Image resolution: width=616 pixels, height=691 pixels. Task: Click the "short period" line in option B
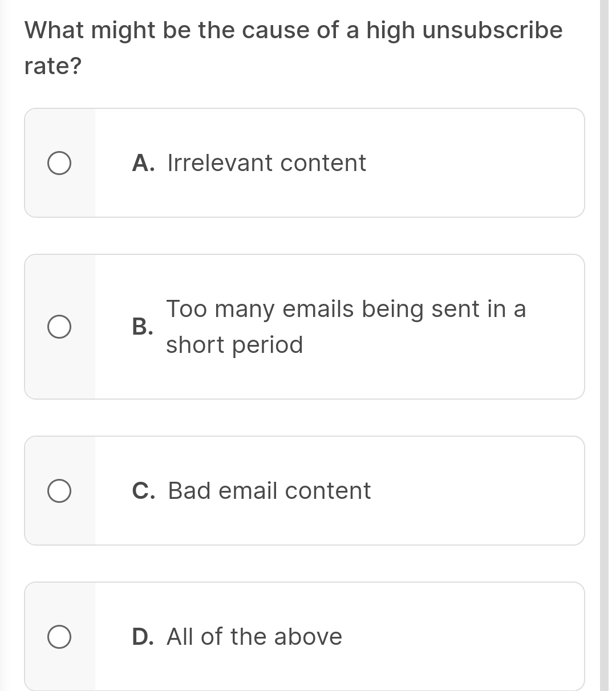click(x=234, y=345)
